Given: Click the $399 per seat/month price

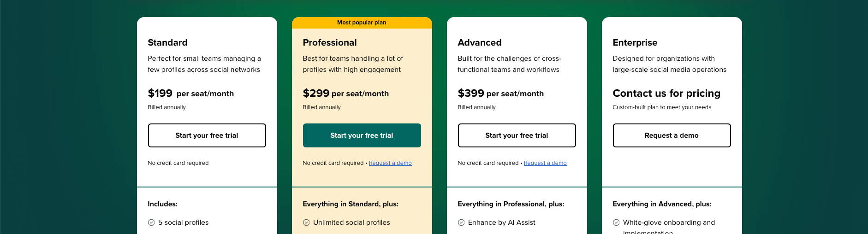Looking at the screenshot, I should pos(501,94).
